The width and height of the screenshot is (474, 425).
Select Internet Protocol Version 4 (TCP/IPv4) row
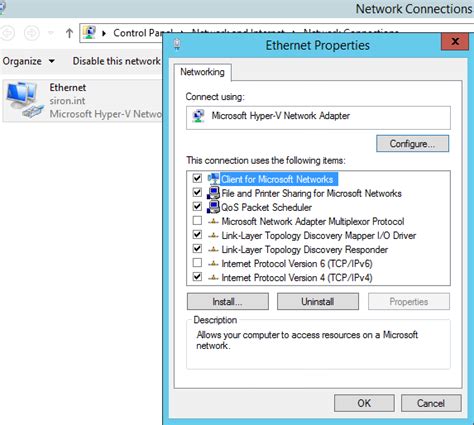coord(297,277)
